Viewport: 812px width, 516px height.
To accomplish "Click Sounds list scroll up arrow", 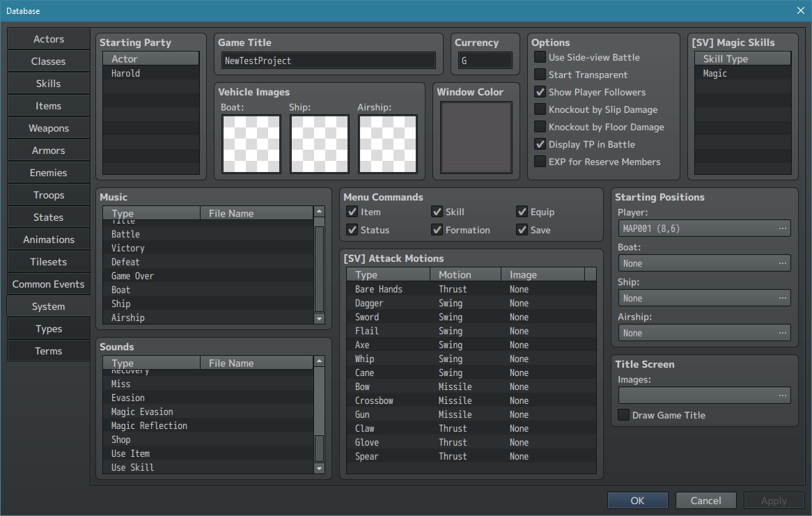I will pos(319,361).
